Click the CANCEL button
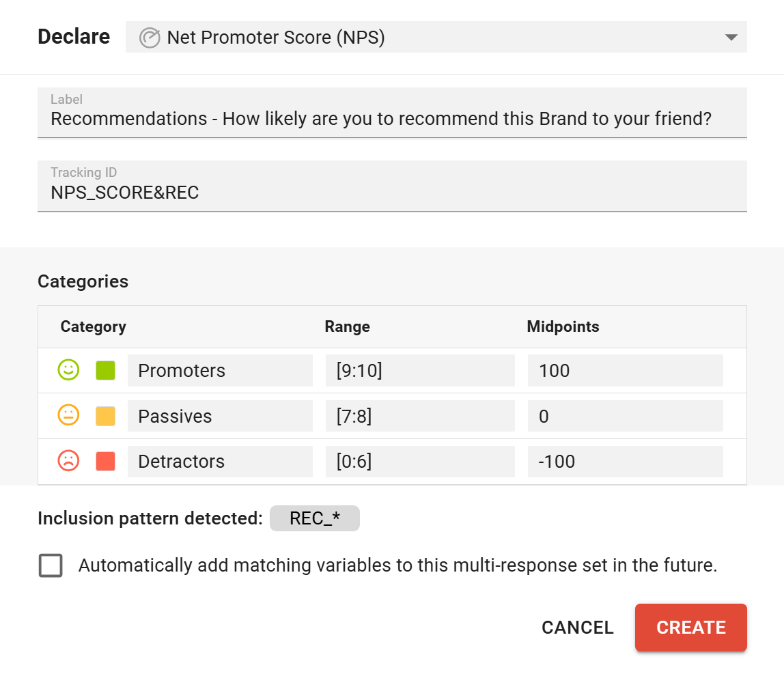 point(577,628)
